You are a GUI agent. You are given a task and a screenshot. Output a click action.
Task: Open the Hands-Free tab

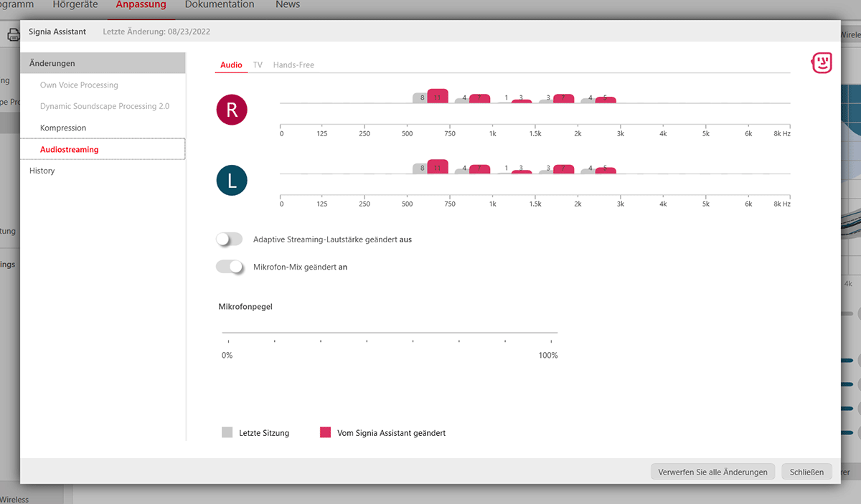pos(293,64)
